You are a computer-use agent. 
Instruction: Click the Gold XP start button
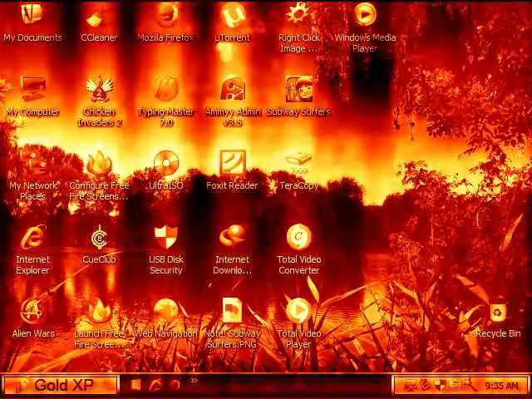61,386
